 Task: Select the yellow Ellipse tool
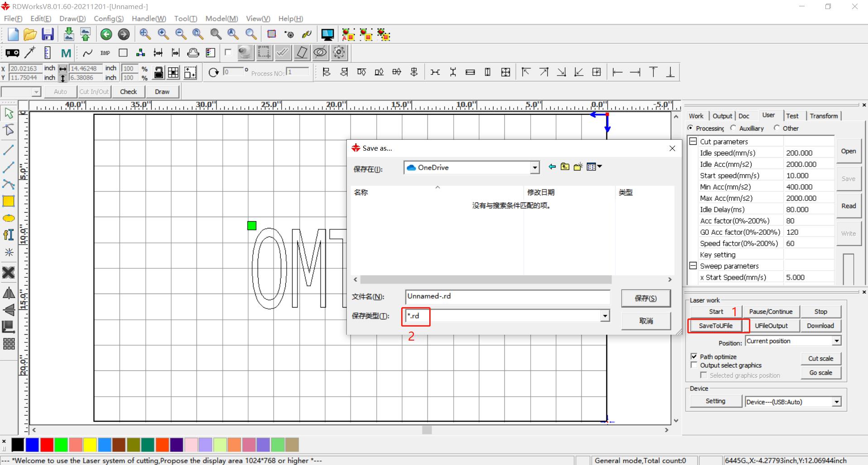pos(9,218)
